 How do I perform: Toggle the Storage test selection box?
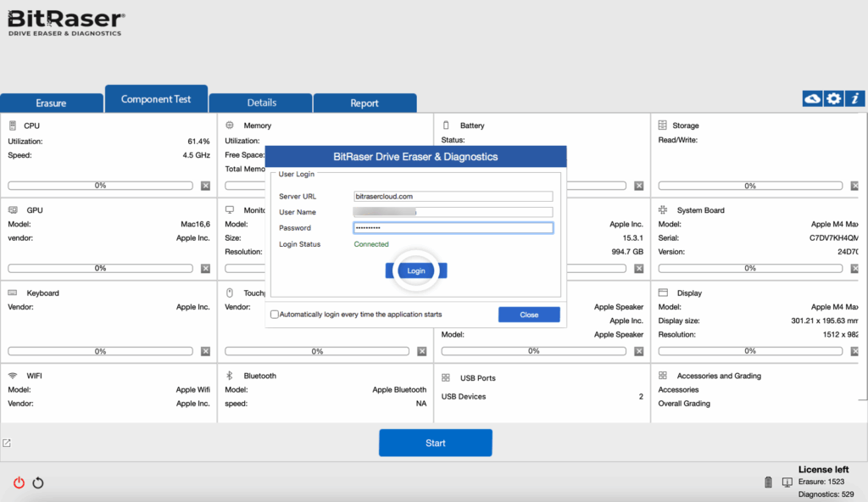(x=855, y=186)
